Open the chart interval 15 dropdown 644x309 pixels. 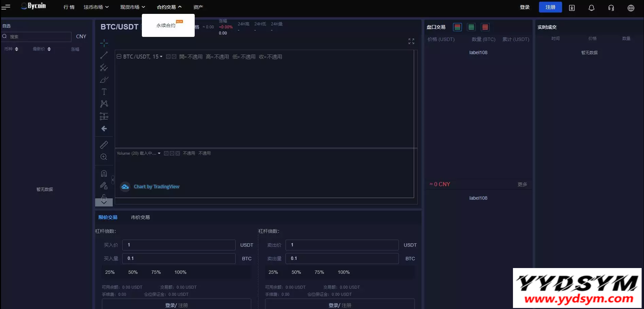(157, 57)
